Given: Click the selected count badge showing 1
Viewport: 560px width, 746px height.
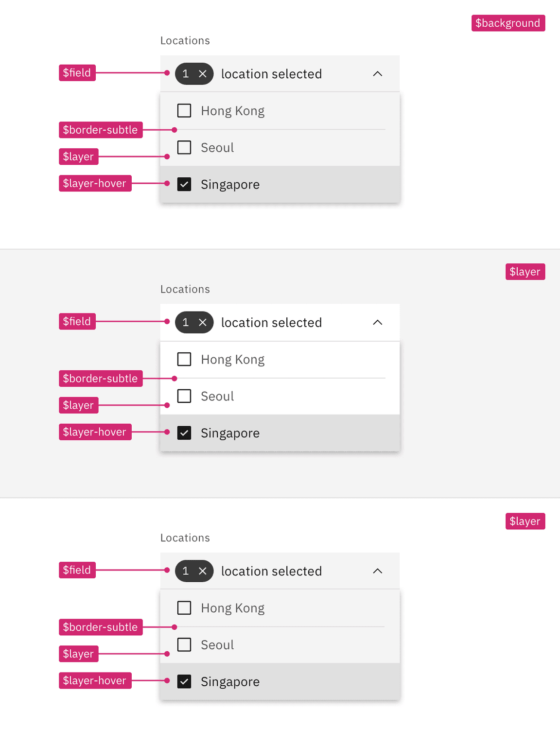Looking at the screenshot, I should point(185,73).
